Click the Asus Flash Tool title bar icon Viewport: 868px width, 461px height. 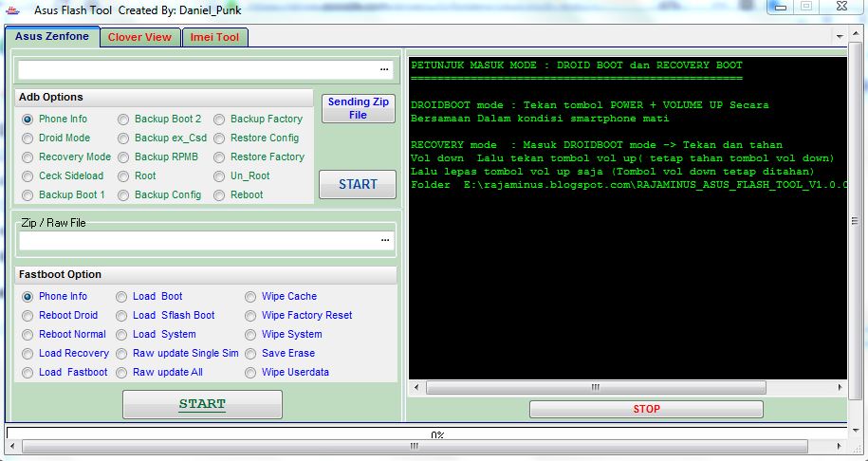[x=12, y=10]
